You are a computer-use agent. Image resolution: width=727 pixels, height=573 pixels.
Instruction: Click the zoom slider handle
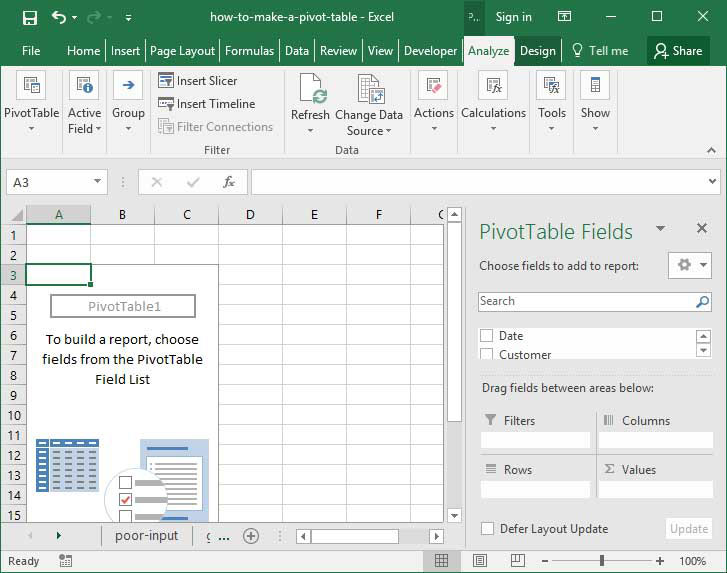(601, 561)
